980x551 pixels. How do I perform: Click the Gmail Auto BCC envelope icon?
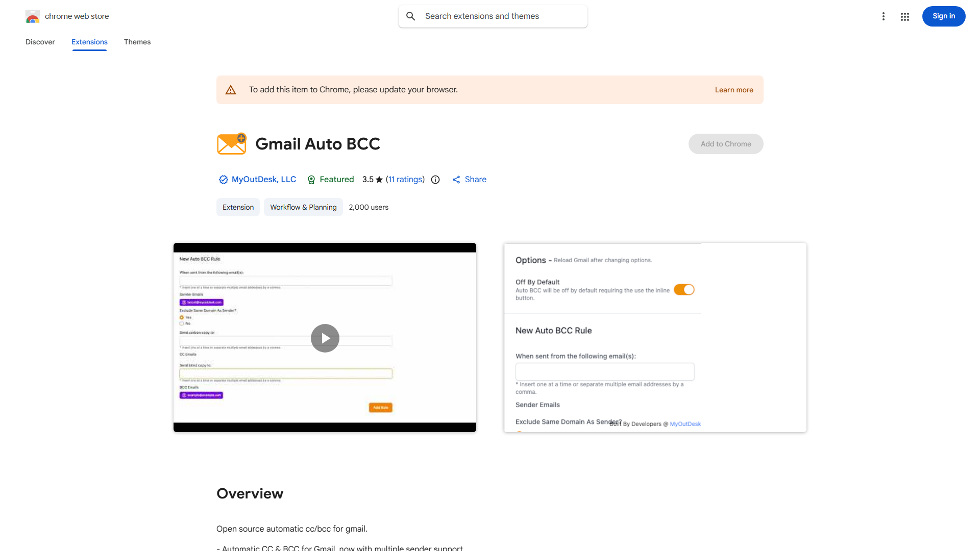231,143
